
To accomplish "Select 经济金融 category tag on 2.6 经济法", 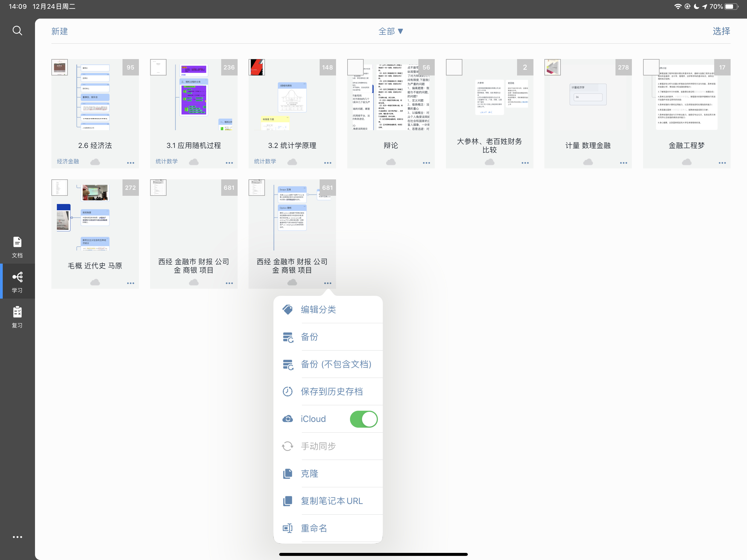I will 68,161.
